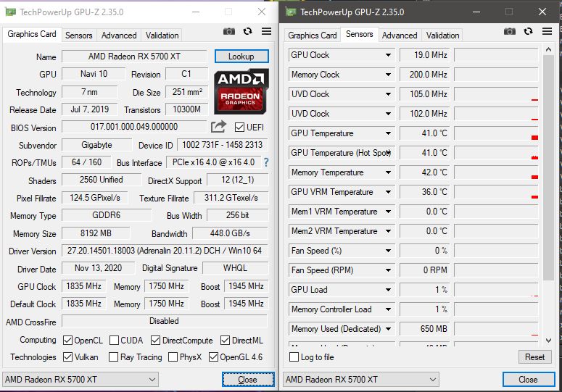Open hamburger menu in left GPU-Z window
The width and height of the screenshot is (562, 392).
266,31
